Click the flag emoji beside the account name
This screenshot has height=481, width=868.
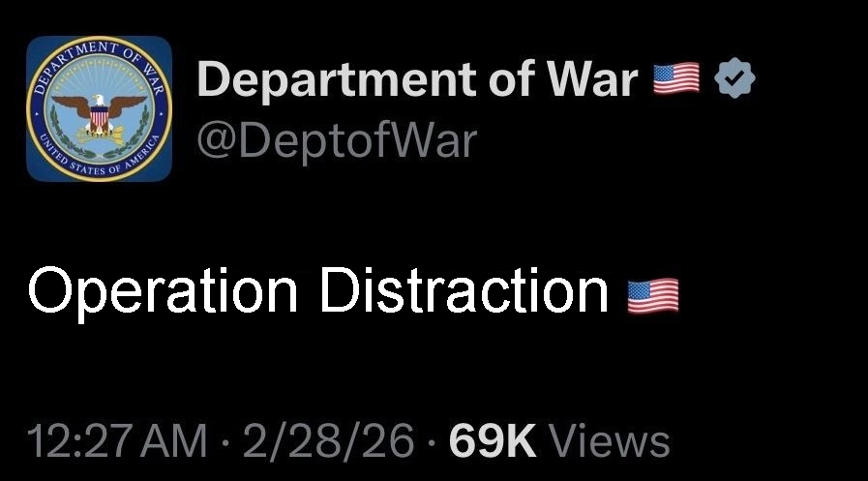tap(675, 78)
